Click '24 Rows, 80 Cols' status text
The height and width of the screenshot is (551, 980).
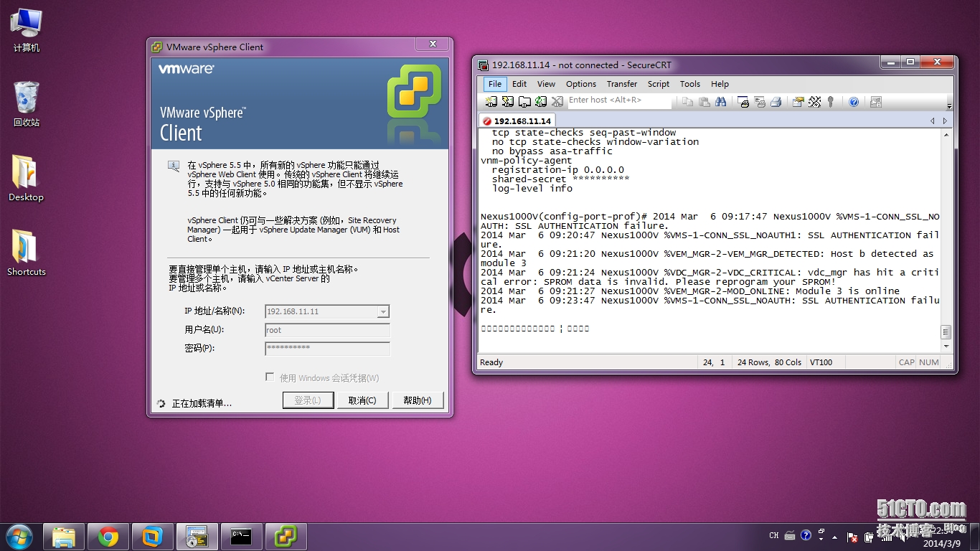769,362
